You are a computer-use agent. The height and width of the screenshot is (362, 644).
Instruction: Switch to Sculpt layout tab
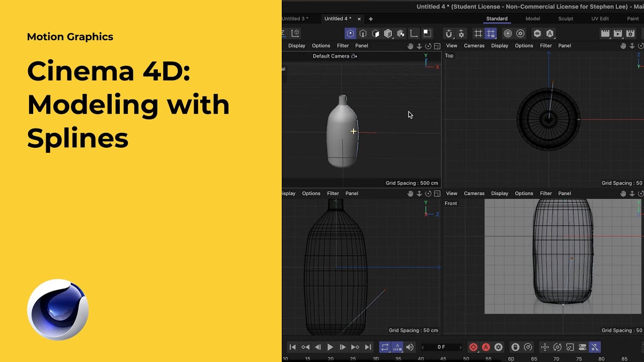[x=566, y=19]
